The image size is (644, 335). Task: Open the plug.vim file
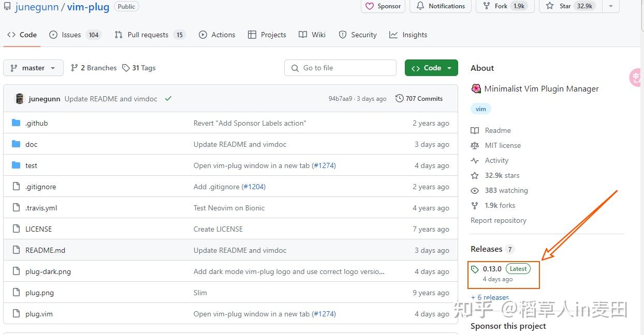click(x=39, y=314)
